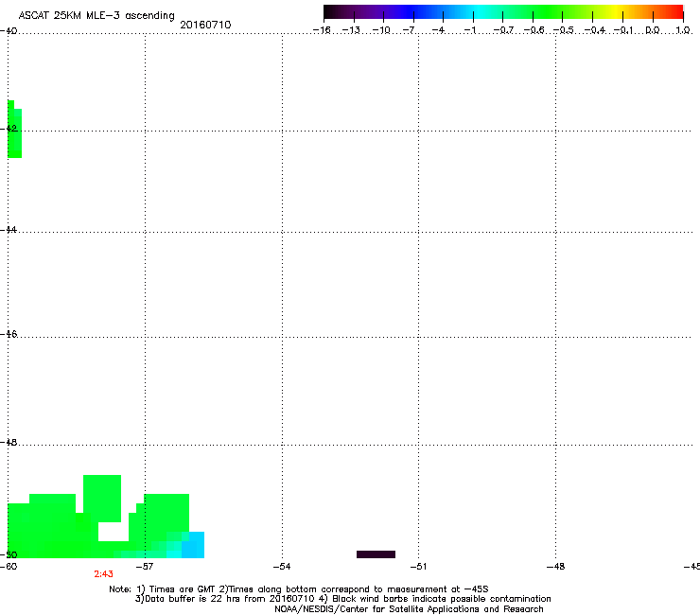700x615 pixels.
Task: Click the -13 color scale label
Action: pyautogui.click(x=351, y=30)
